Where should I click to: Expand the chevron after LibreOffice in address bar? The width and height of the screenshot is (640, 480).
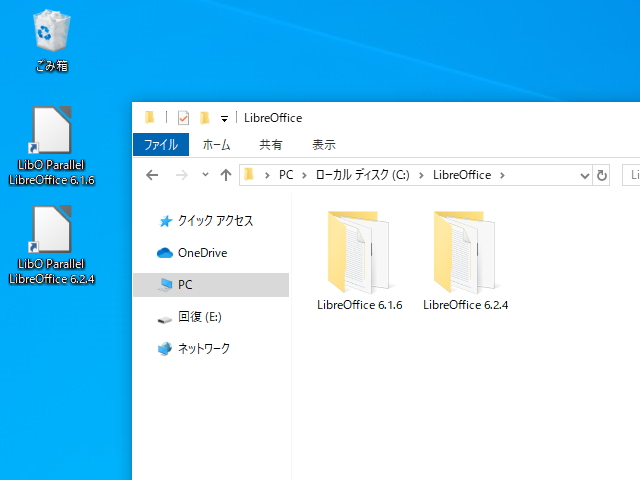[x=502, y=176]
